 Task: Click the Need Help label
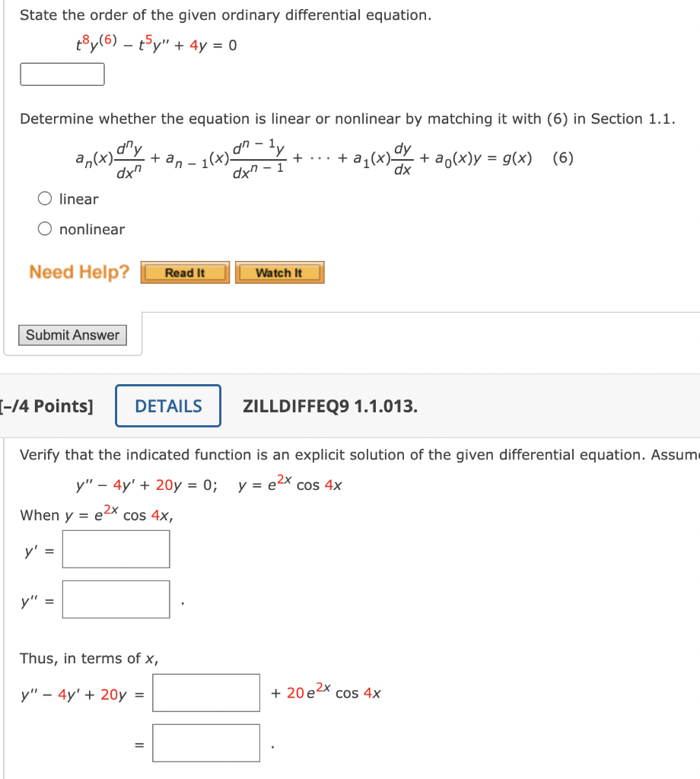pos(78,272)
